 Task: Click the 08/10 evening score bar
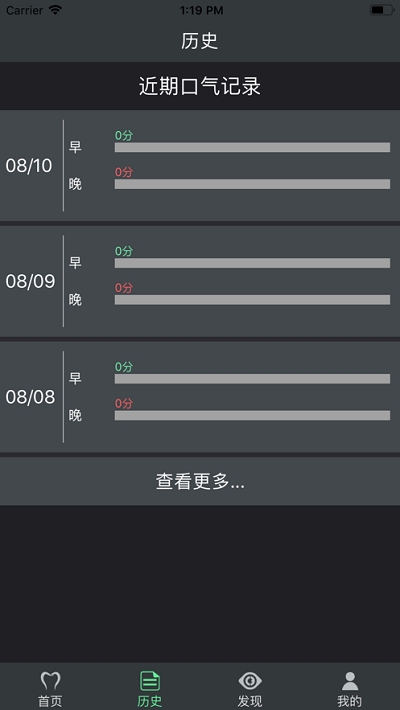click(252, 184)
